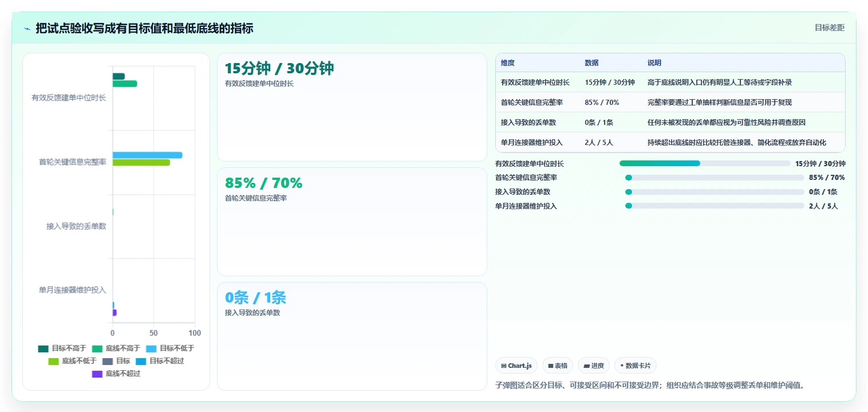
Task: Click the 进度 chip
Action: pos(594,366)
